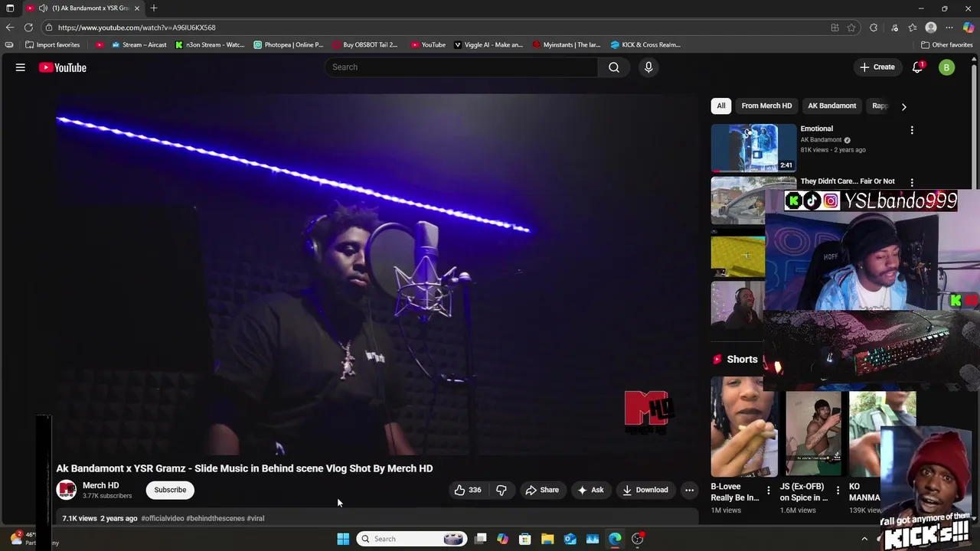Open the Photopea bookmark
Viewport: 980px width, 551px height.
pyautogui.click(x=289, y=44)
